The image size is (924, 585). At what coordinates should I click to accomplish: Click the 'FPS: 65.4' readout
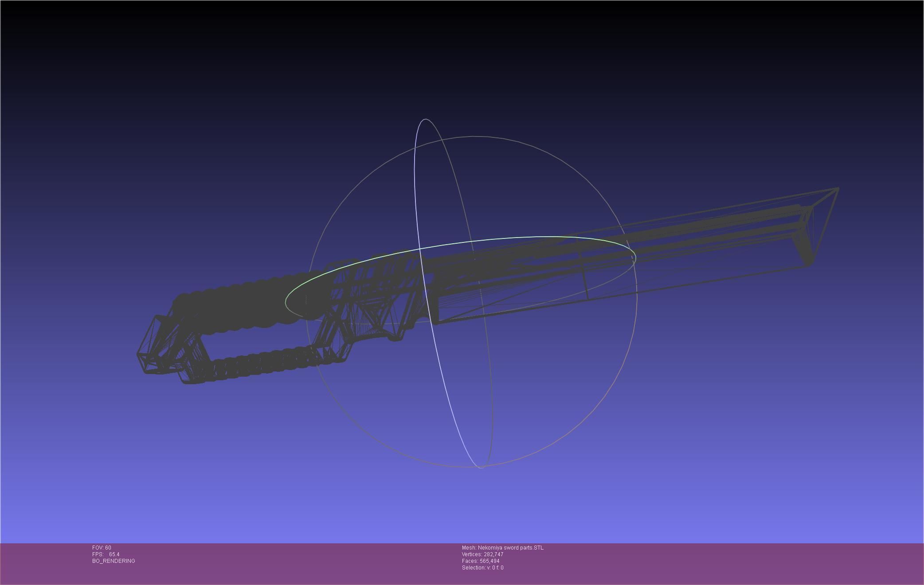[106, 554]
